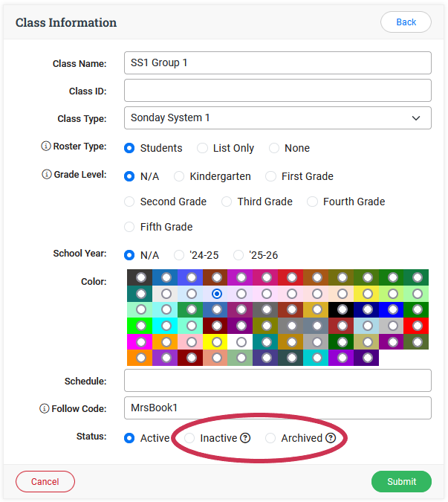Choose the pure red color swatch
This screenshot has width=448, height=502.
[418, 326]
